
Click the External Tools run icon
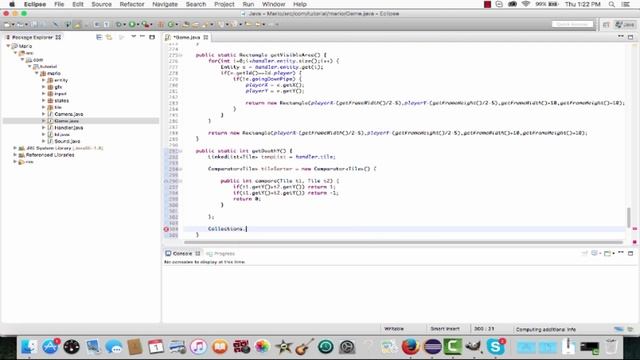[x=145, y=24]
